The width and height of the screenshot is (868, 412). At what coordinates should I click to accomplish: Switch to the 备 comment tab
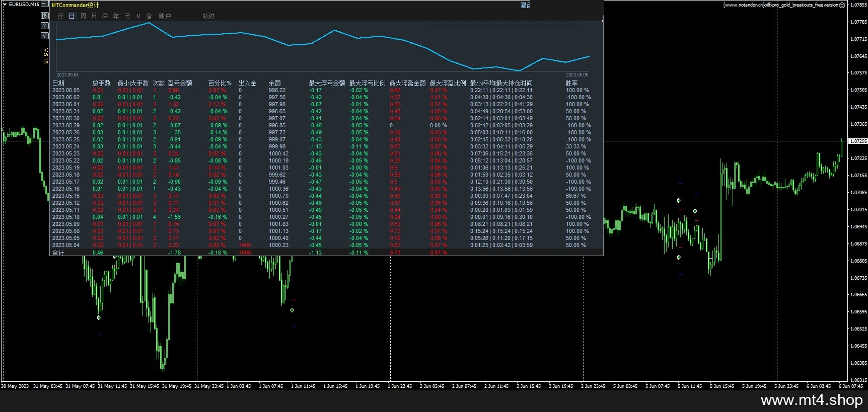point(150,16)
